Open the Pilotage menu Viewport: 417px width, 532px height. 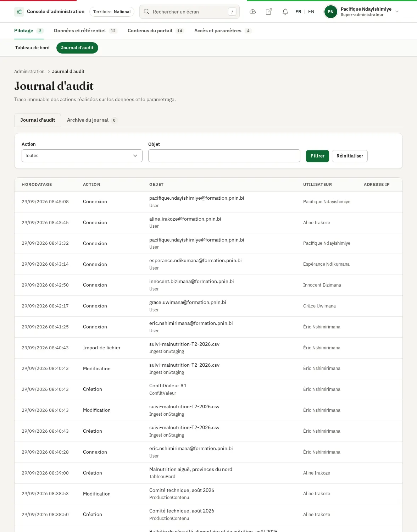[29, 31]
